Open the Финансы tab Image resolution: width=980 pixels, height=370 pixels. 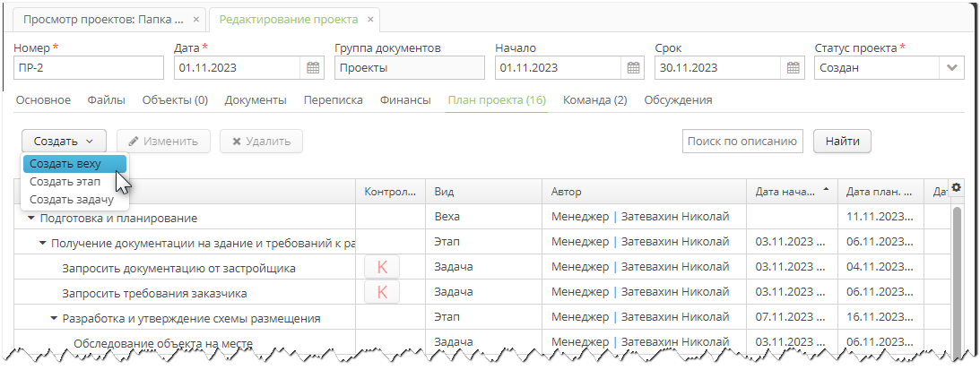click(x=405, y=100)
